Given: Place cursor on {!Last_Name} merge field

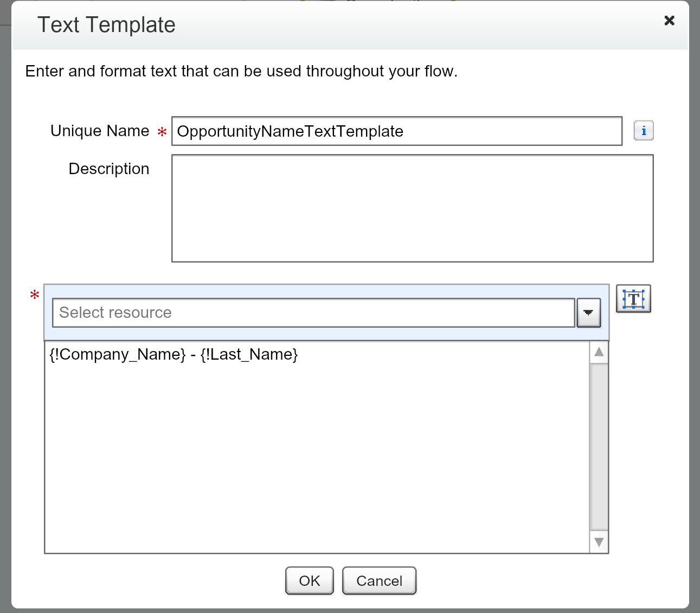Looking at the screenshot, I should [x=249, y=355].
